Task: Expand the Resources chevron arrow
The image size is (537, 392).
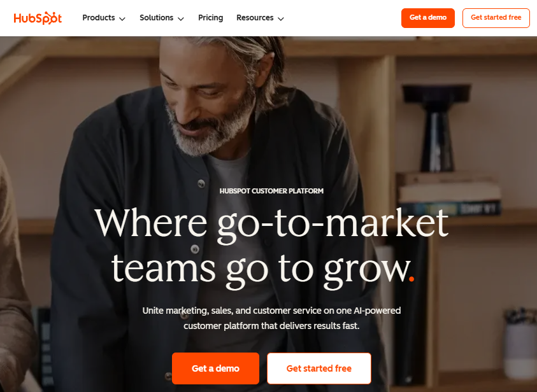Action: point(280,19)
